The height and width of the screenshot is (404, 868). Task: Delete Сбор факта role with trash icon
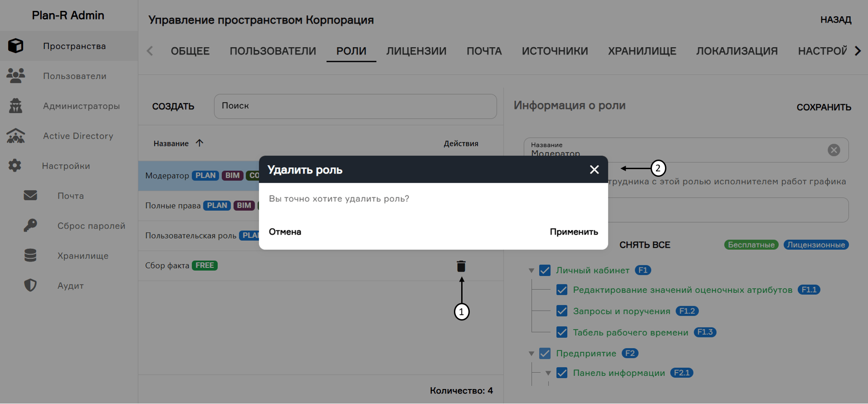tap(461, 266)
